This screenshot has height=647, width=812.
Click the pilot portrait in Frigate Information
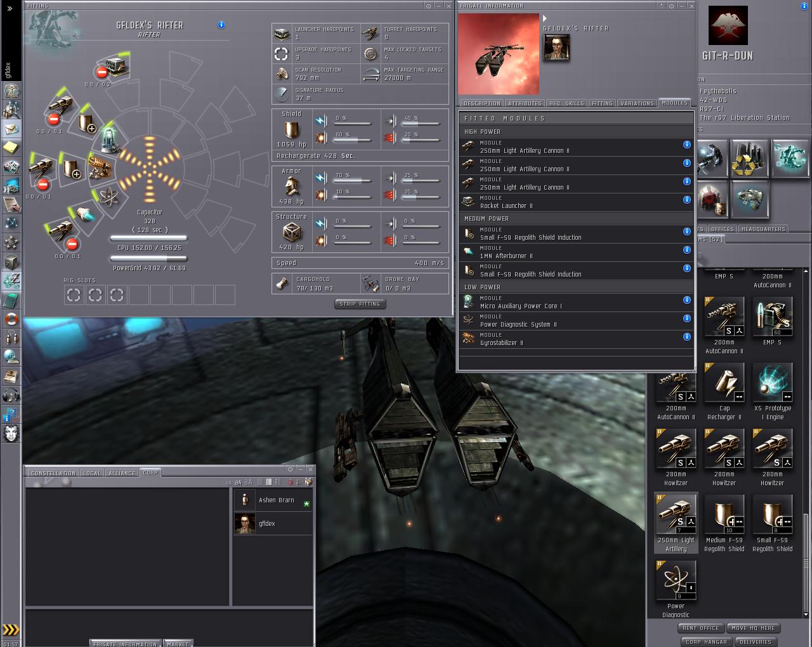556,48
